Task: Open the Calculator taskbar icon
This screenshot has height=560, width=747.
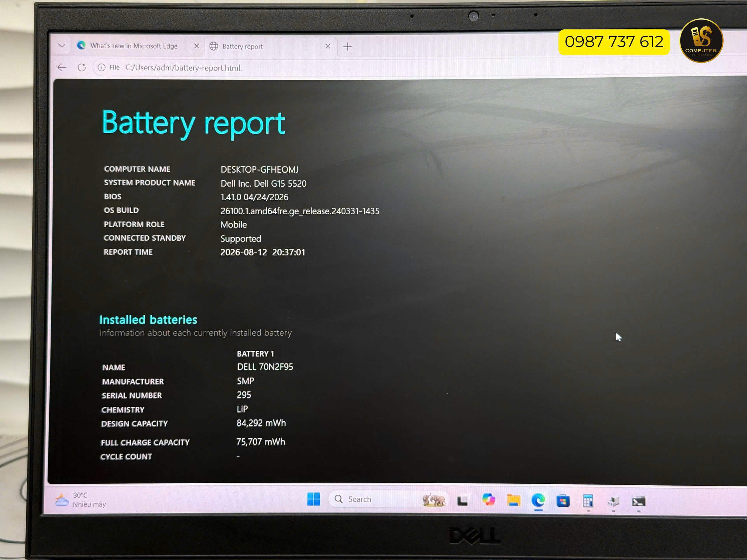Action: click(x=588, y=501)
